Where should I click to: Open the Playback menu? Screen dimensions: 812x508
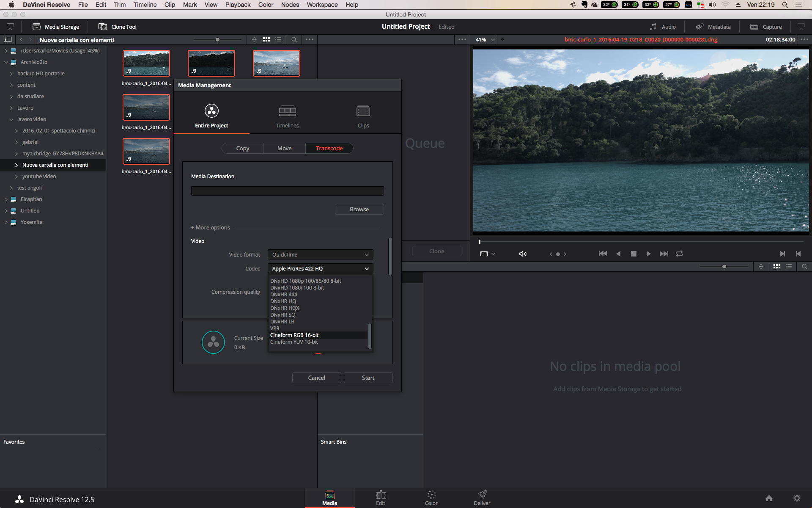pos(237,5)
